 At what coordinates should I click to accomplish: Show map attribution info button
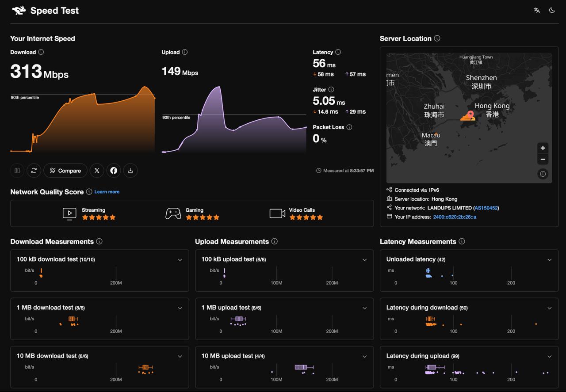pyautogui.click(x=543, y=174)
